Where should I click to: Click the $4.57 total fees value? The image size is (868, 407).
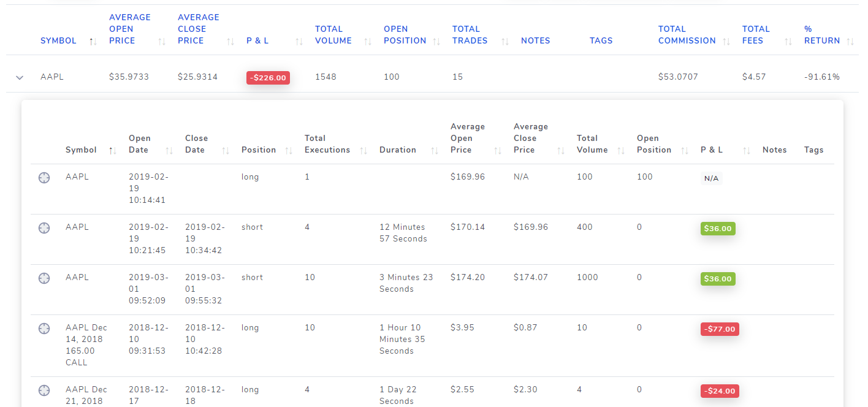click(x=754, y=77)
